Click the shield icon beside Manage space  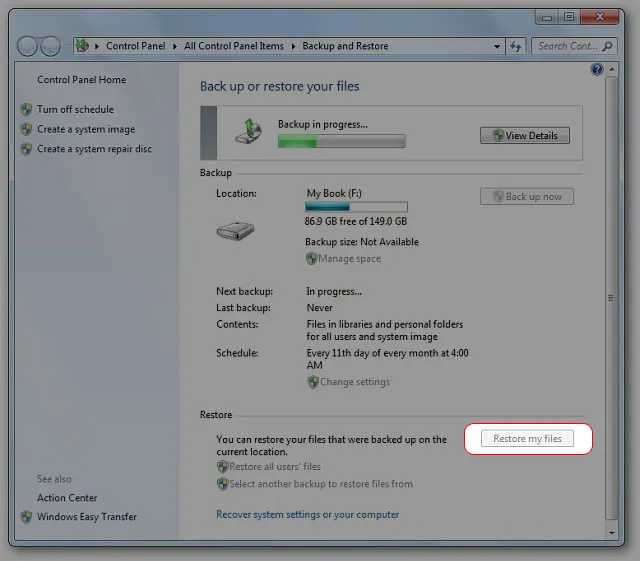(x=311, y=259)
